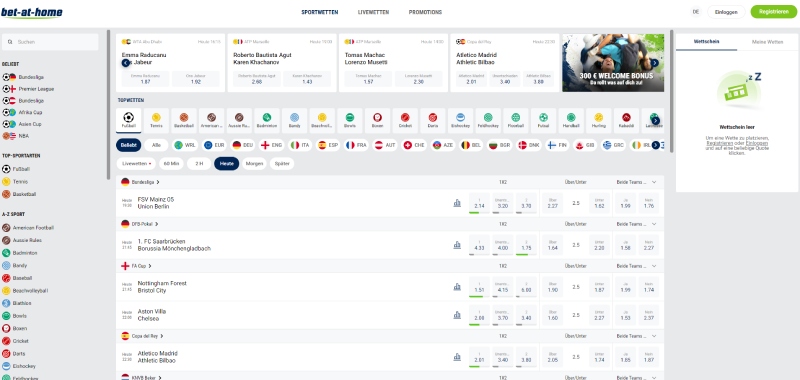
Task: Open the FA Cup league heading link
Action: pyautogui.click(x=140, y=266)
